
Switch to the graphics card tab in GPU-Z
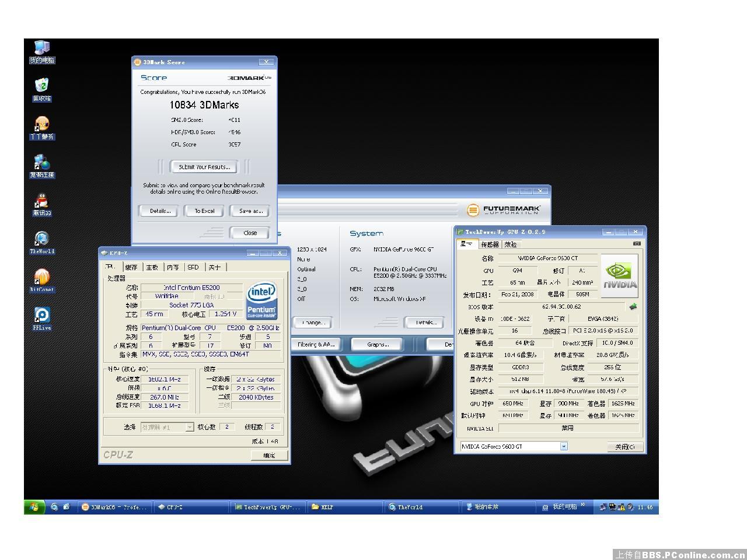[467, 244]
